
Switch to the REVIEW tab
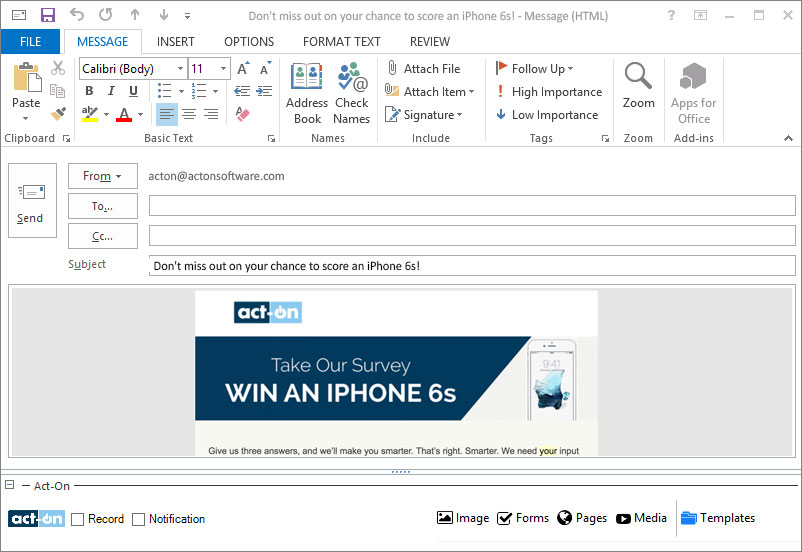[x=430, y=41]
